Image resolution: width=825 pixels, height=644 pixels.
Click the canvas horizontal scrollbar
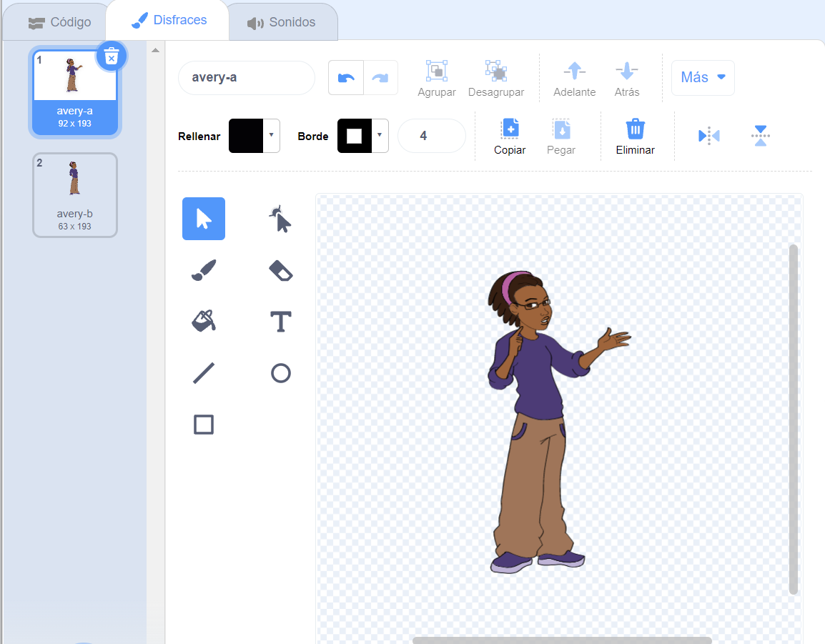tap(562, 640)
